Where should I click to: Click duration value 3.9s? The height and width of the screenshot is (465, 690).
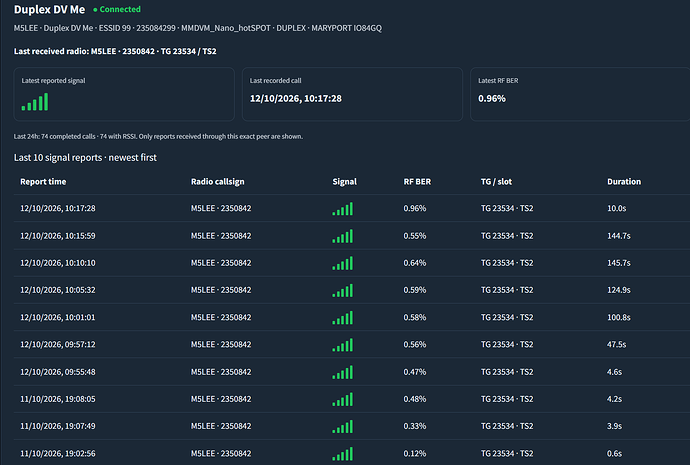614,426
